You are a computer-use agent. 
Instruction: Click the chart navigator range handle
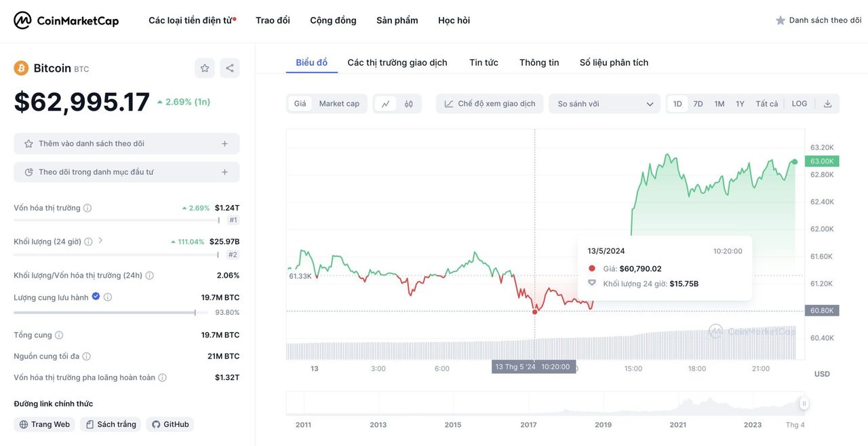[804, 403]
